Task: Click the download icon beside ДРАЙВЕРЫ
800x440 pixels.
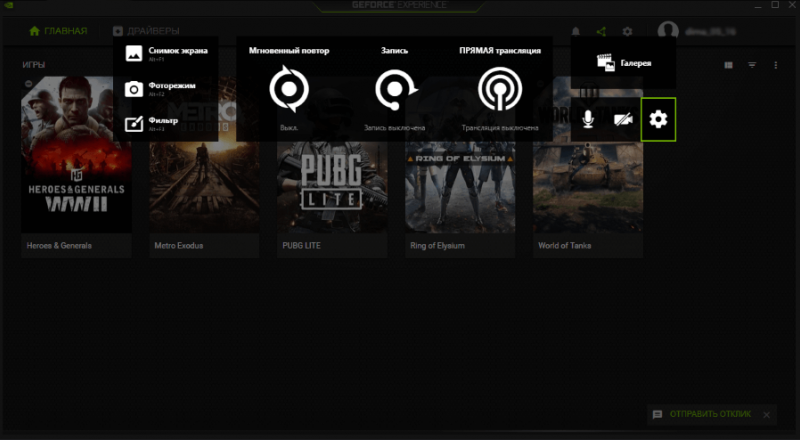Action: [118, 31]
